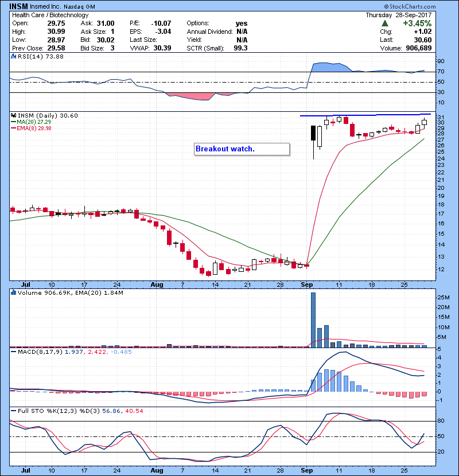Click the pink oversold shaded area in RSI
Viewport: 459px width, 476px height.
pyautogui.click(x=190, y=96)
